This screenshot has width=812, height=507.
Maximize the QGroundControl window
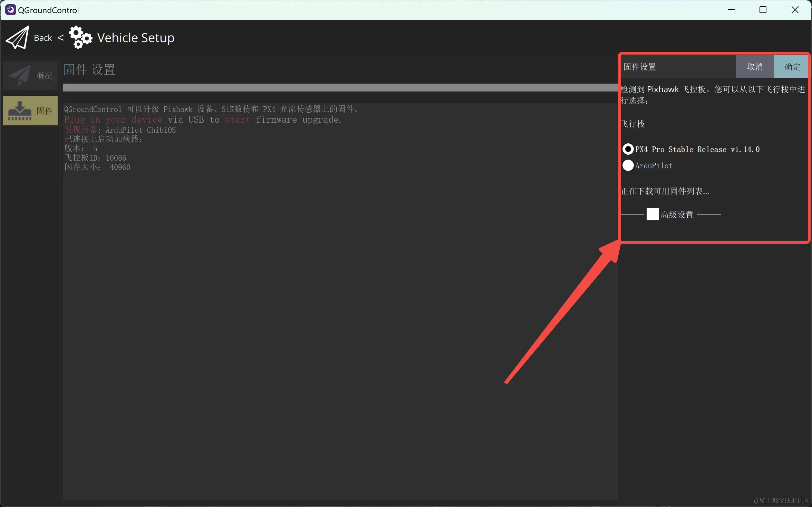(x=763, y=10)
